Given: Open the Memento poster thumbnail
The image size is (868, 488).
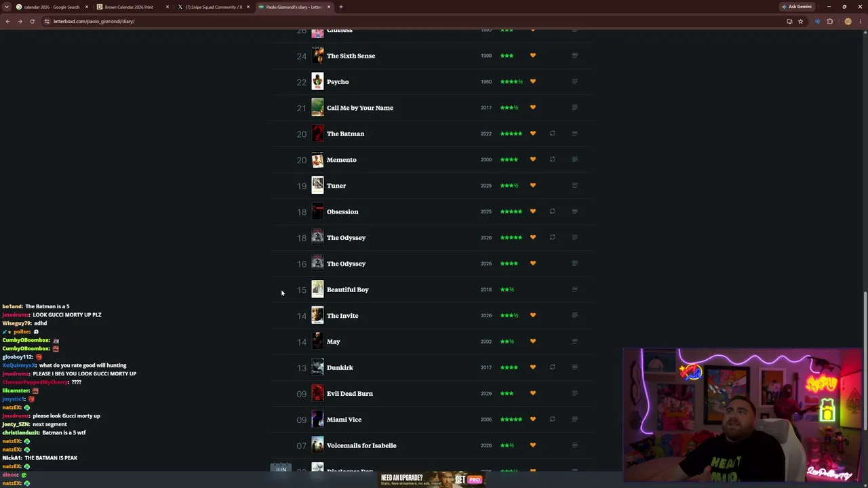Looking at the screenshot, I should tap(317, 160).
